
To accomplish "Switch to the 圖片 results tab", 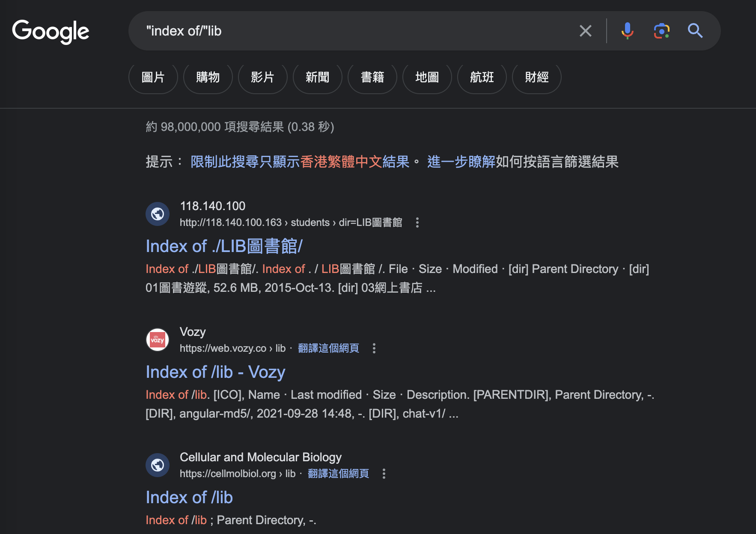I will click(x=153, y=78).
